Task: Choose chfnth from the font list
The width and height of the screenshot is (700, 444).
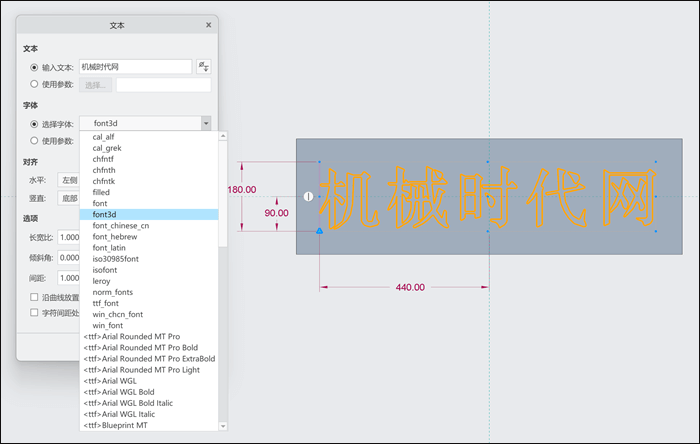Action: (149, 170)
